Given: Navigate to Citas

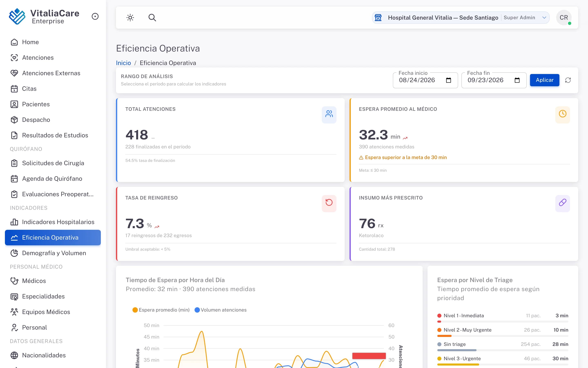Looking at the screenshot, I should [53, 89].
